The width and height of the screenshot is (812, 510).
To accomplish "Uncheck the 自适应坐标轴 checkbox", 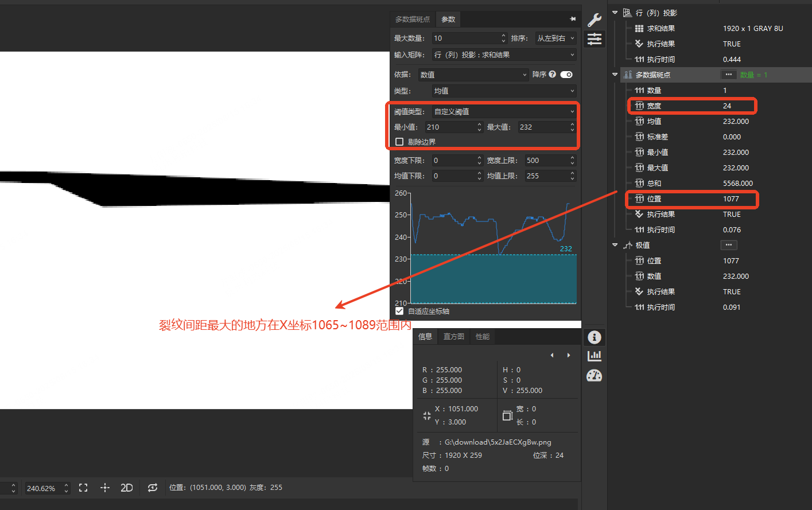I will (x=399, y=311).
